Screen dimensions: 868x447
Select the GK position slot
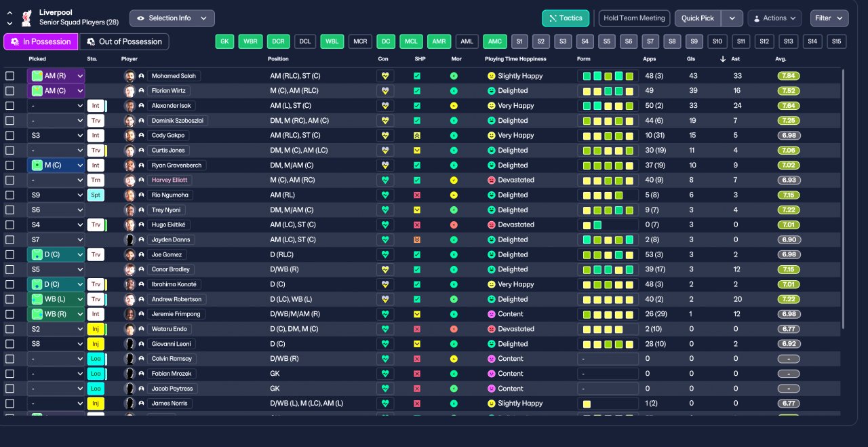tap(224, 41)
